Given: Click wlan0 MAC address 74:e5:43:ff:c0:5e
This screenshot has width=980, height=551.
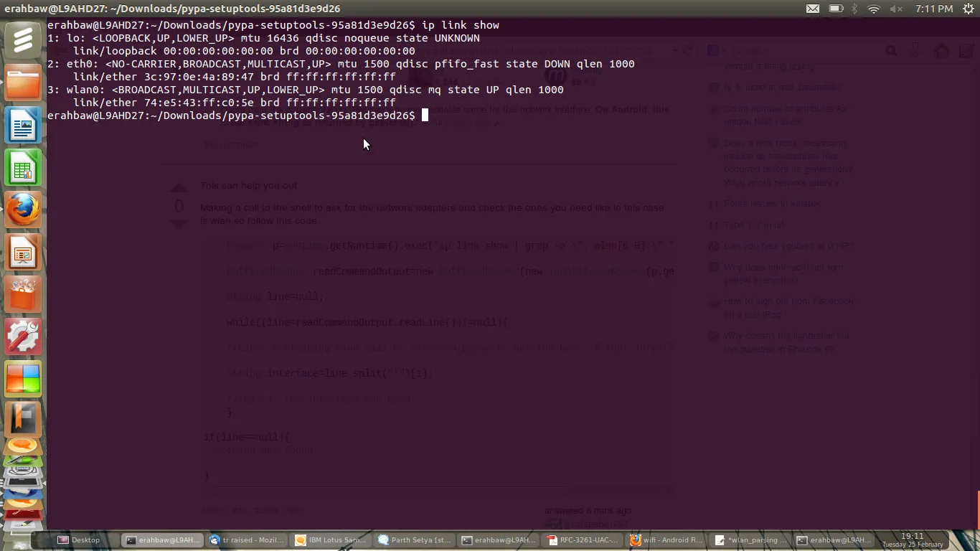Looking at the screenshot, I should [x=199, y=103].
